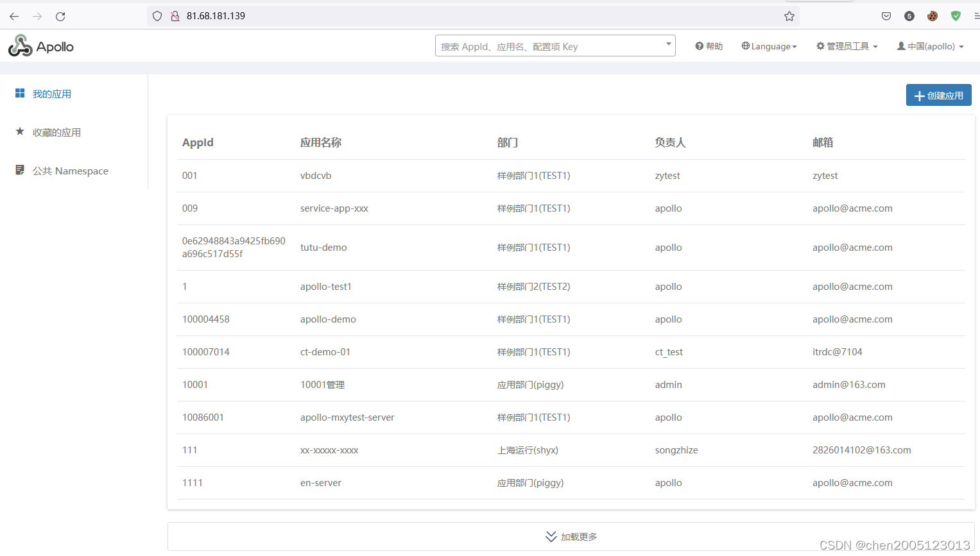
Task: Click 加载更多 to load more apps
Action: point(571,536)
